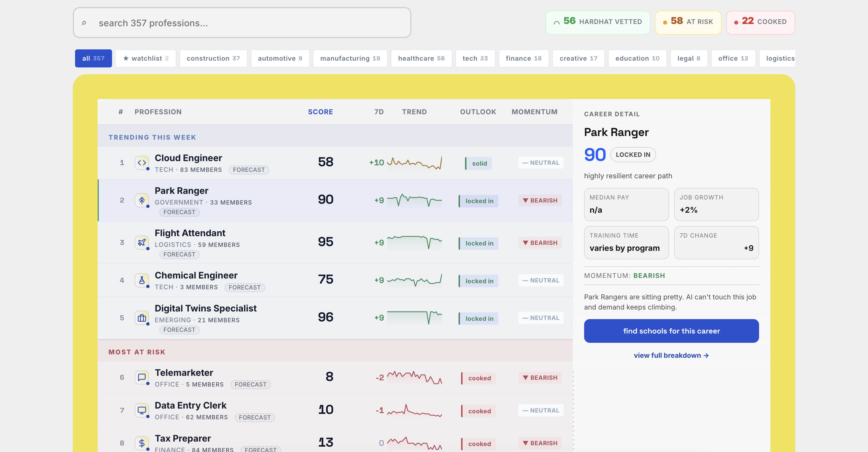Enable the 58 AT RISK filter pill

688,22
